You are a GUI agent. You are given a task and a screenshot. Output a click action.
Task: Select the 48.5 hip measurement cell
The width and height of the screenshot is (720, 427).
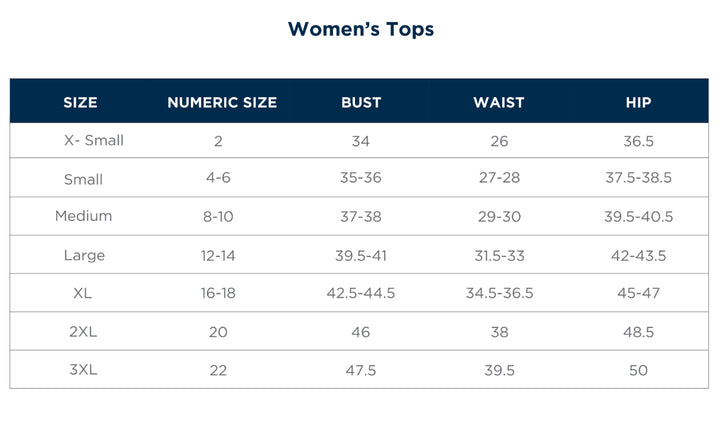click(x=638, y=332)
